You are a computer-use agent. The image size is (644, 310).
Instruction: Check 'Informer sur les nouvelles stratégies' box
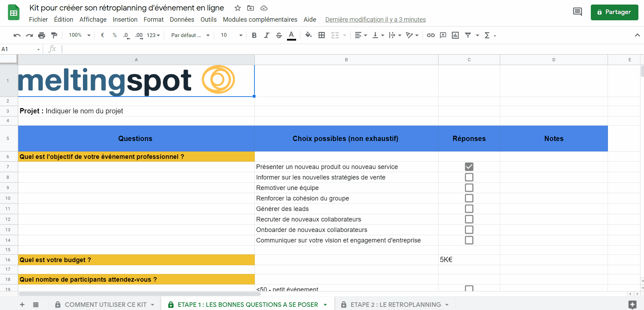click(x=469, y=177)
